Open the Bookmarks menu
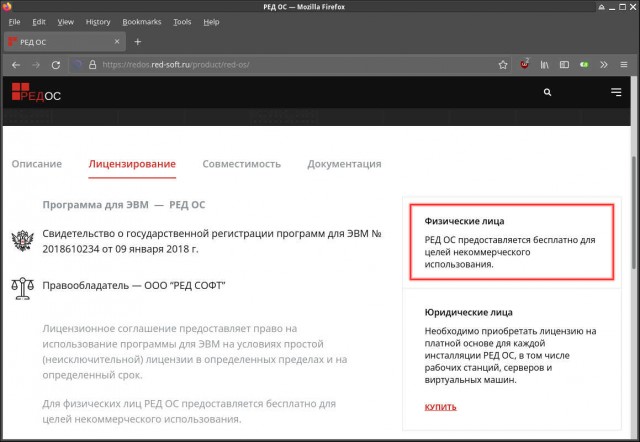This screenshot has height=442, width=640. click(x=142, y=22)
